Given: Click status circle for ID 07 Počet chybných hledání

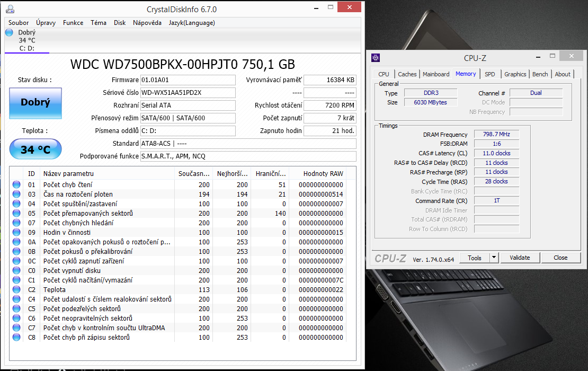Looking at the screenshot, I should (16, 223).
